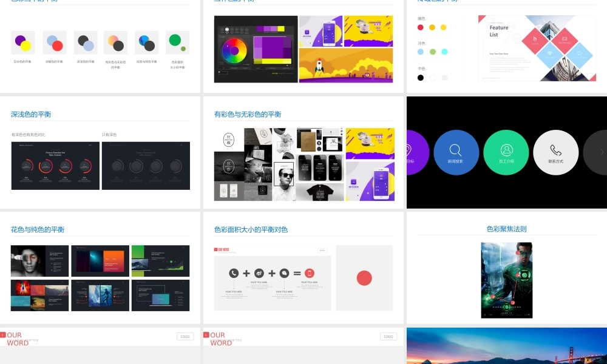This screenshot has height=364, width=607.
Task: Click the dark phone icon in equation
Action: tap(234, 274)
